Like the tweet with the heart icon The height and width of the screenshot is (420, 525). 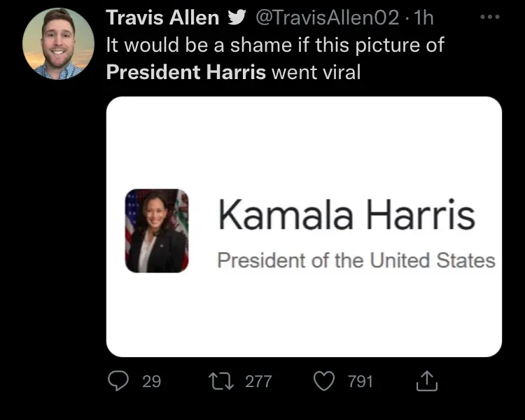coord(324,381)
